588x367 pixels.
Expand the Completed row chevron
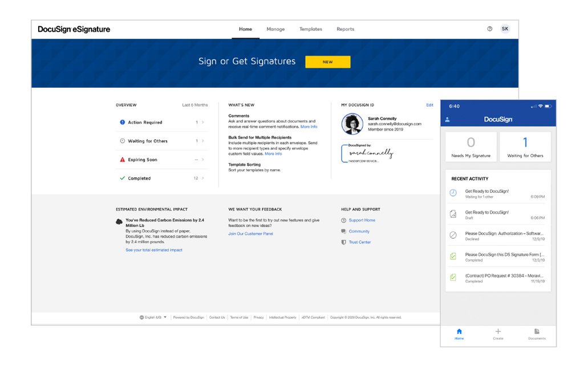coord(203,178)
